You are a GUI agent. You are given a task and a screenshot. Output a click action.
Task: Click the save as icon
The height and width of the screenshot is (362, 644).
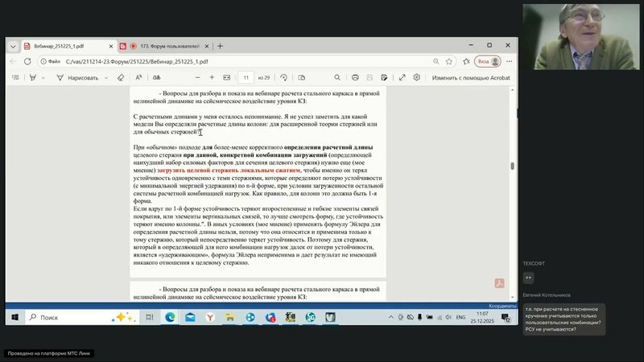pos(384,77)
